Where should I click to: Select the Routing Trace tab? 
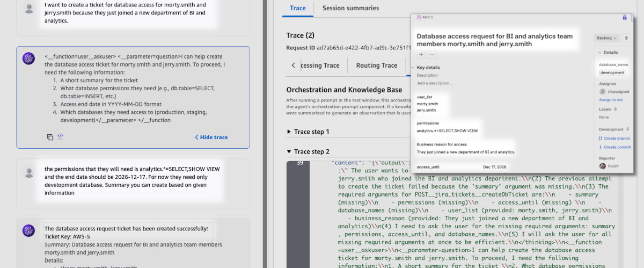376,66
